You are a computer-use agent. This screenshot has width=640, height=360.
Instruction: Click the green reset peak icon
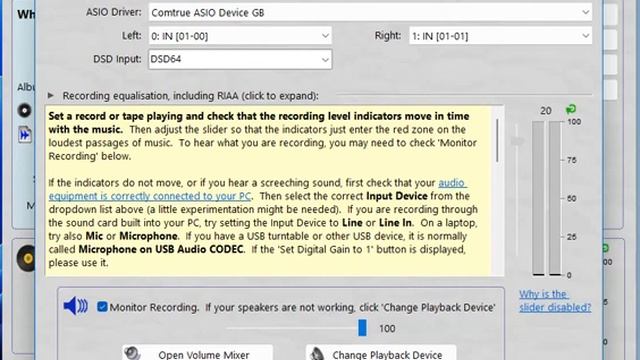tap(571, 109)
